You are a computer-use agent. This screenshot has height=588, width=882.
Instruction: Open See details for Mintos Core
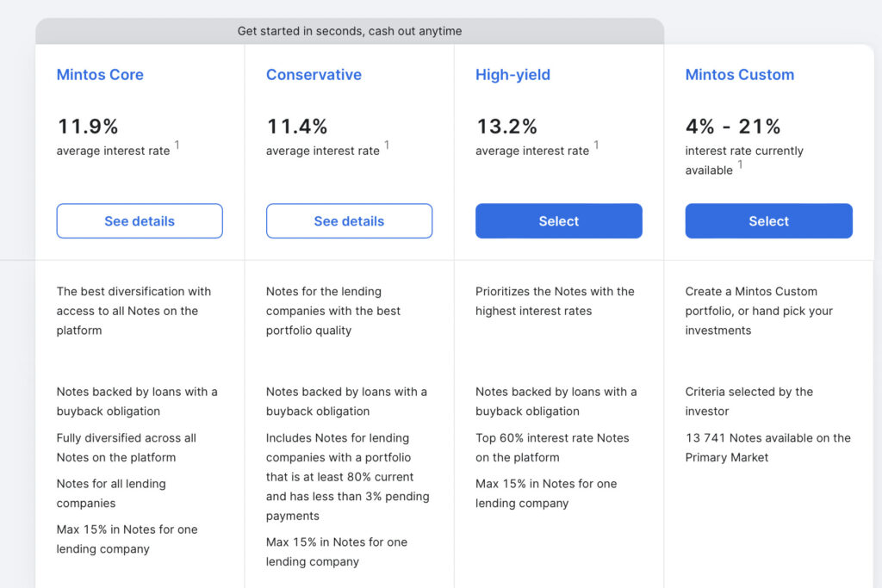(x=140, y=221)
